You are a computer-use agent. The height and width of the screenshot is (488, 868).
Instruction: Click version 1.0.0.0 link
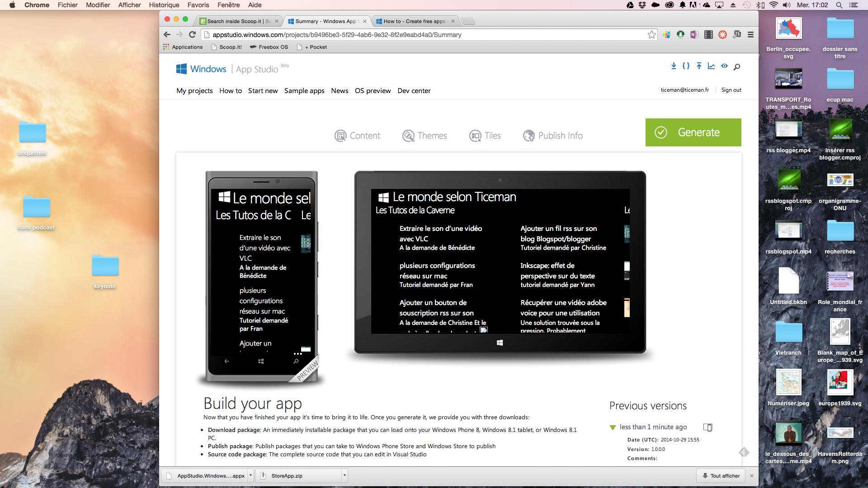click(x=658, y=449)
